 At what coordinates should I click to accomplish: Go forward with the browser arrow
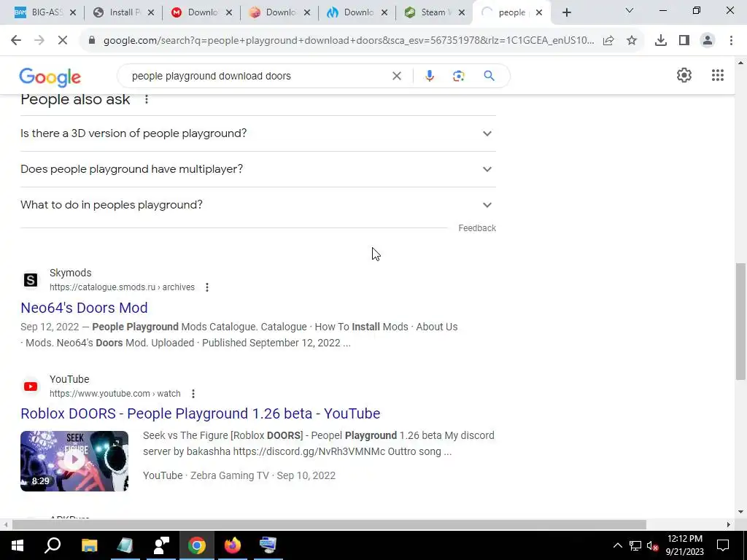point(39,41)
